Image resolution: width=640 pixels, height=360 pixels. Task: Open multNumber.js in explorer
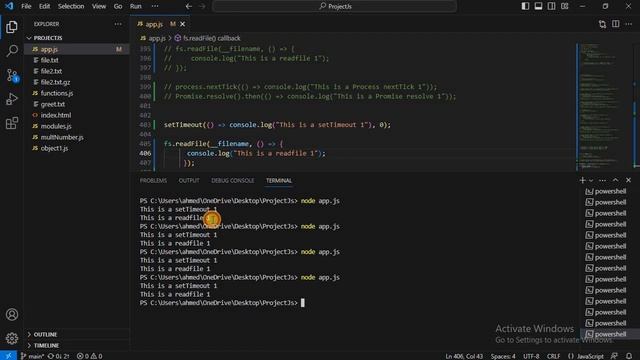62,137
